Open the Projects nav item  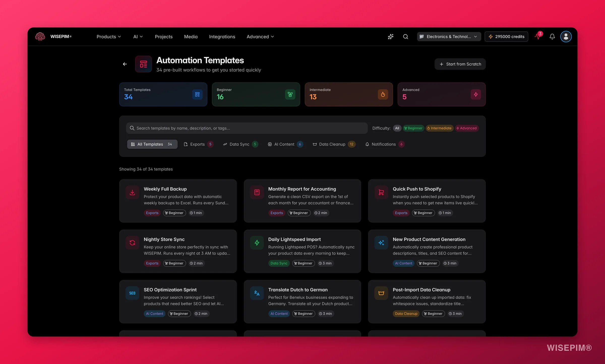[x=164, y=37]
